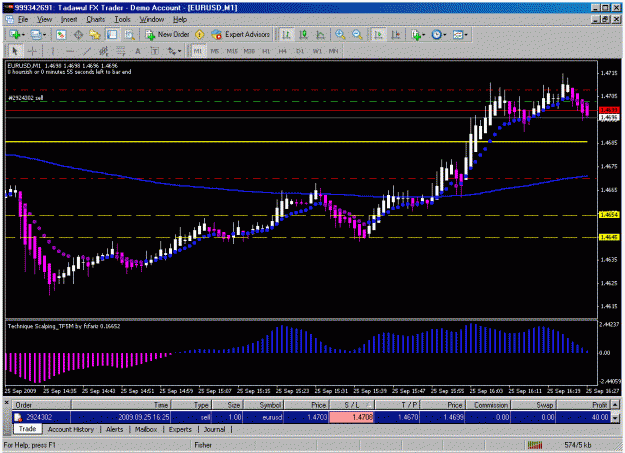Viewport: 625px width, 453px height.
Task: Open the Indicators list icon
Action: coord(416,35)
